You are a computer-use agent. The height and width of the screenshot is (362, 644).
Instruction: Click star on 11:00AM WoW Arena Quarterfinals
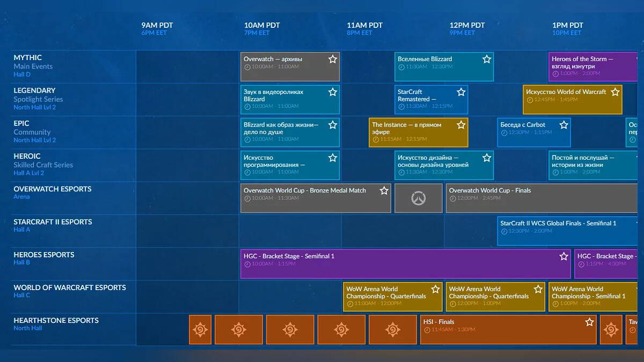pos(435,289)
